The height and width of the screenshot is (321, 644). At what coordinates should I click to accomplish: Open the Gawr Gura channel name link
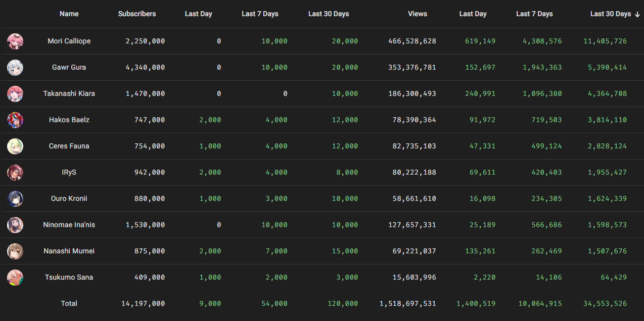[69, 68]
